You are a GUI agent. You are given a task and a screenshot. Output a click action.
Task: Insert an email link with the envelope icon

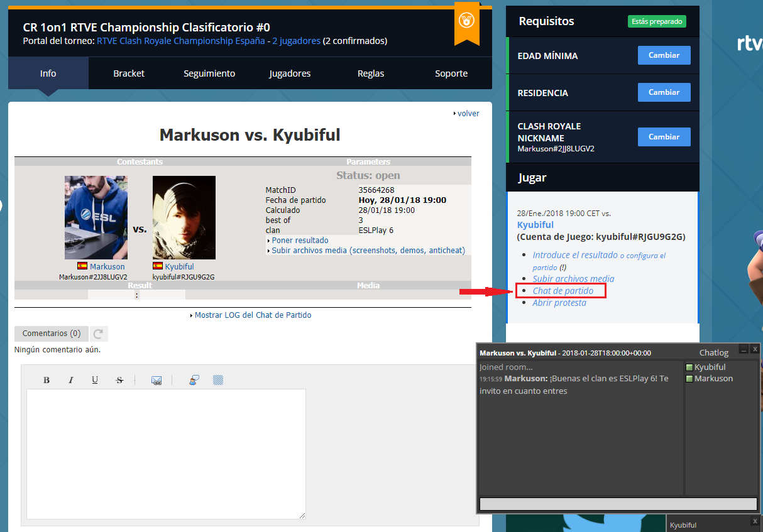tap(156, 380)
